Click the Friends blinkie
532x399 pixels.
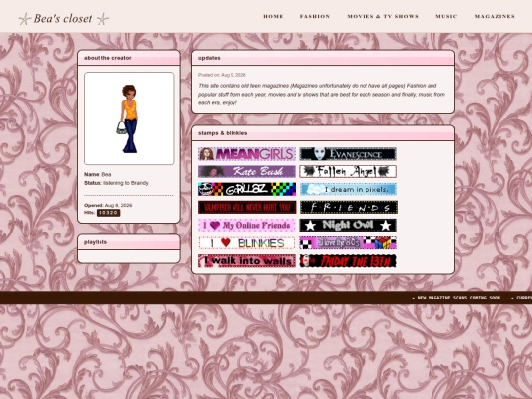click(349, 207)
